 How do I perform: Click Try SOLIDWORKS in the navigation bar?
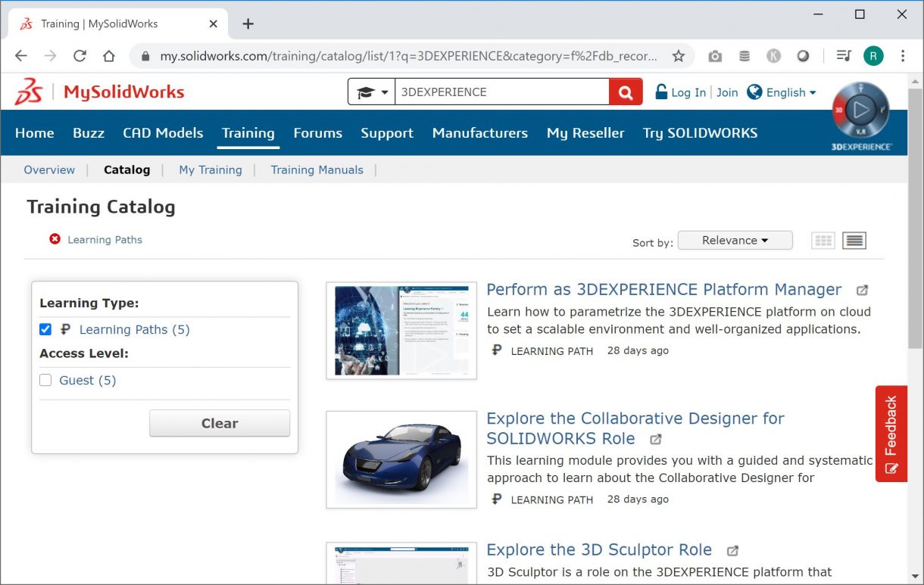pyautogui.click(x=700, y=132)
